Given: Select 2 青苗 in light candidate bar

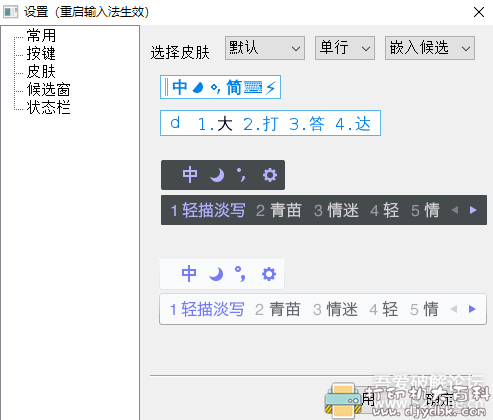Looking at the screenshot, I should pos(278,309).
